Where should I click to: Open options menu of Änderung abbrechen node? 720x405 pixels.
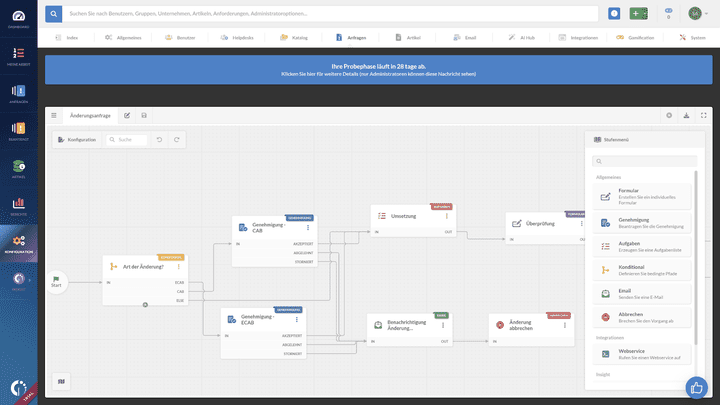click(x=565, y=325)
